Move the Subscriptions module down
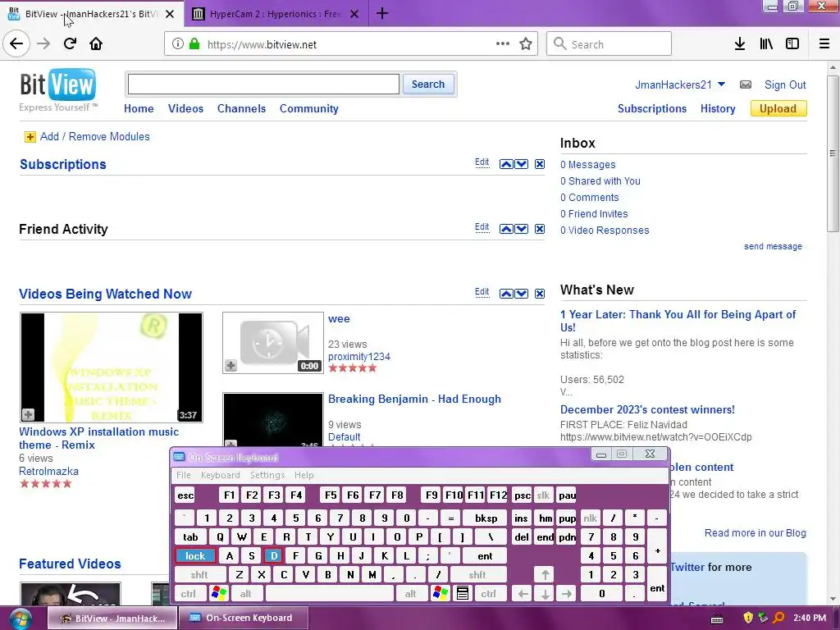This screenshot has width=840, height=630. pyautogui.click(x=521, y=164)
